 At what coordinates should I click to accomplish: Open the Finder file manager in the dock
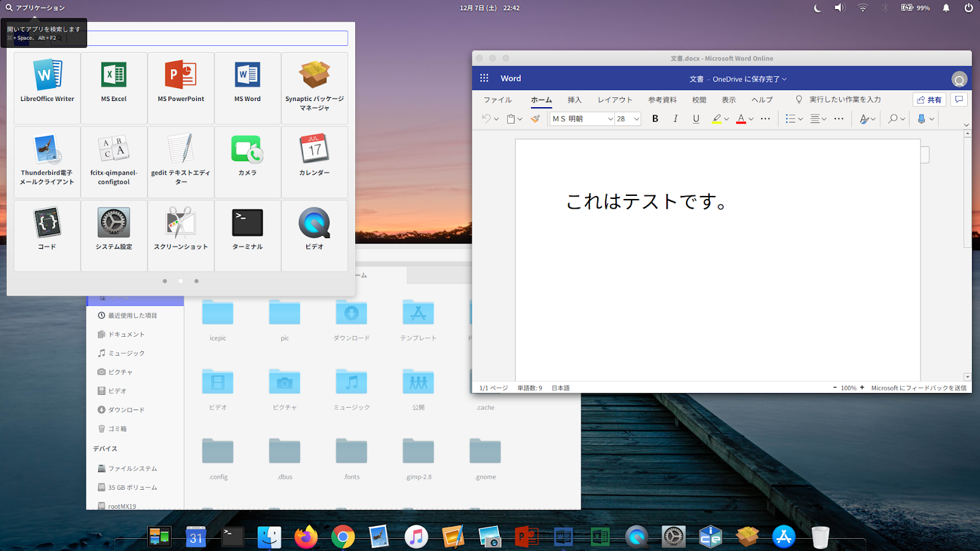pyautogui.click(x=269, y=537)
